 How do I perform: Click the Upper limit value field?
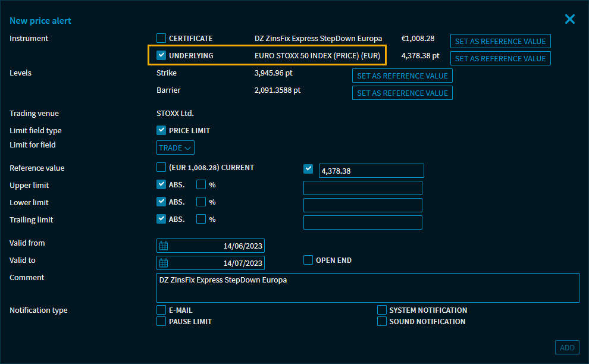point(362,188)
